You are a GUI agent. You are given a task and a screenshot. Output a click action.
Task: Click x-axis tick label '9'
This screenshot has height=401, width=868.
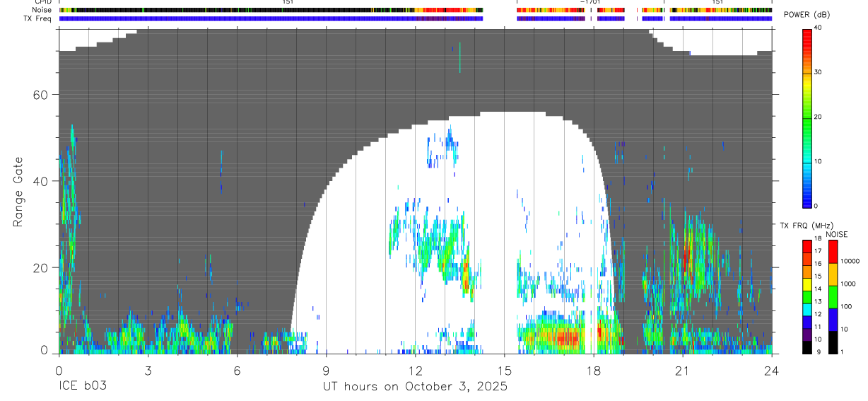tap(326, 370)
